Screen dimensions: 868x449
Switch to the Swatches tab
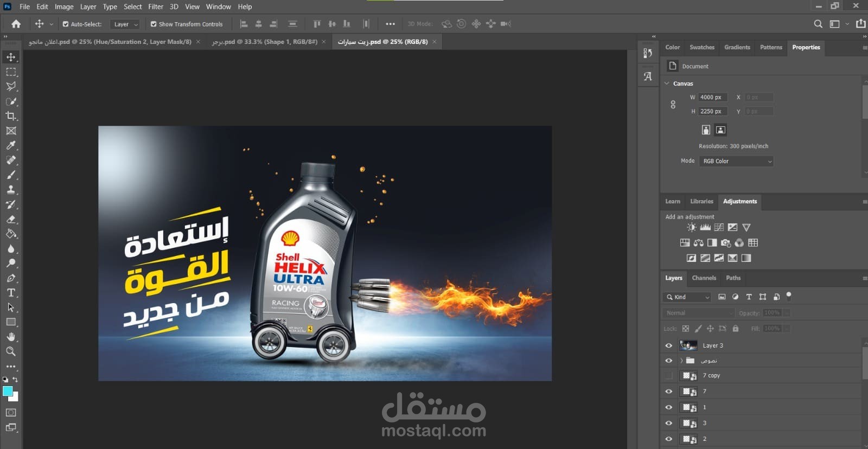(702, 47)
